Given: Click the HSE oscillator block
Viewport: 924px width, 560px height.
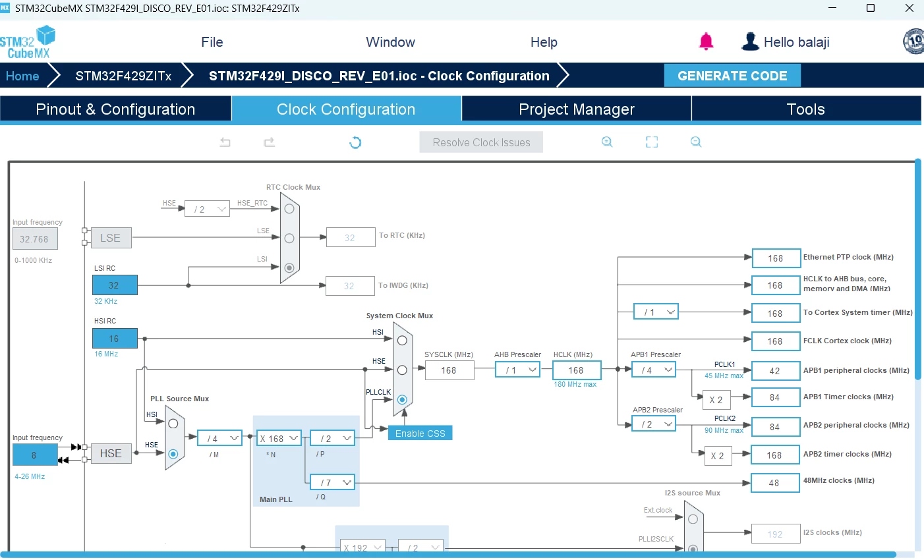Looking at the screenshot, I should coord(111,453).
